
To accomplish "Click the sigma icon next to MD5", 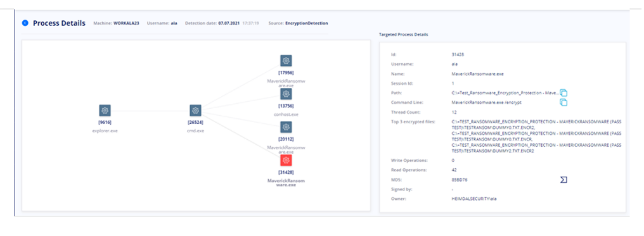I will click(x=563, y=180).
